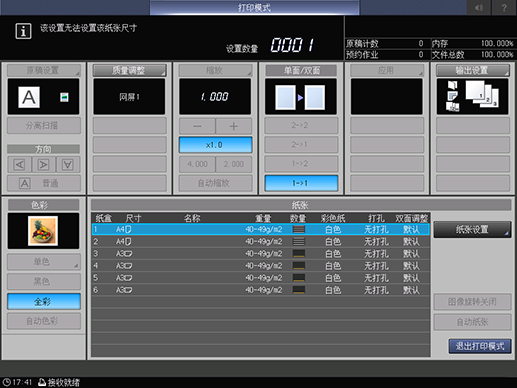Image resolution: width=517 pixels, height=388 pixels.
Task: Open 纸张设置 paper settings
Action: tap(472, 230)
